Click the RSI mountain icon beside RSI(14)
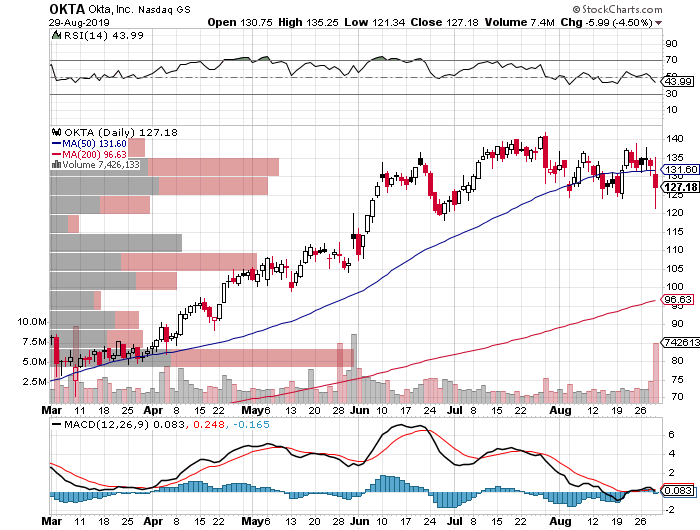Image resolution: width=700 pixels, height=530 pixels. click(56, 35)
